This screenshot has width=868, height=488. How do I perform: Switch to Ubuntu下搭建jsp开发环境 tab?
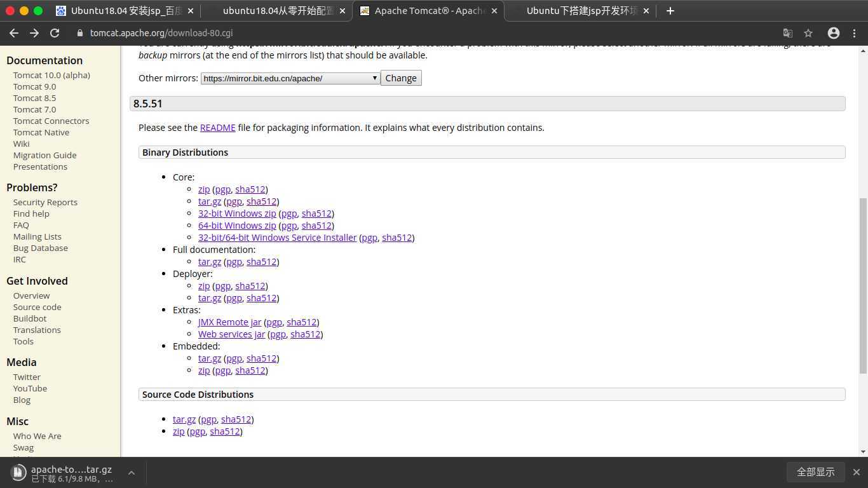pos(580,11)
